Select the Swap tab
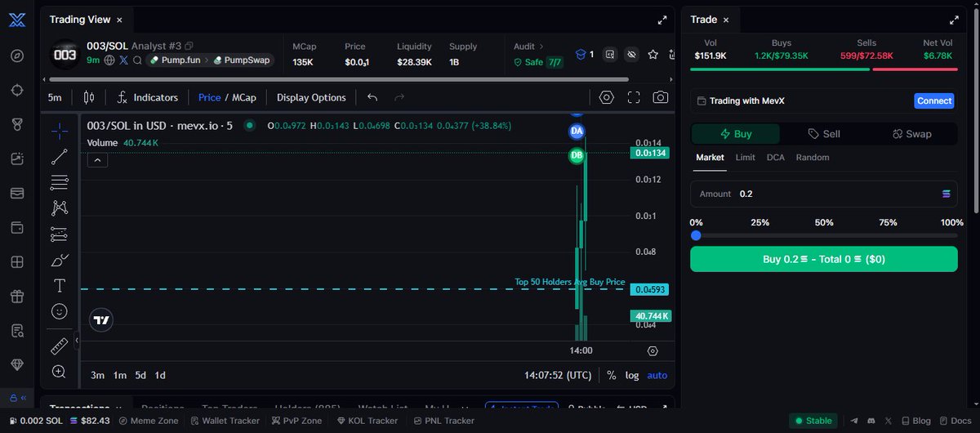Viewport: 980px width, 433px height. 911,134
